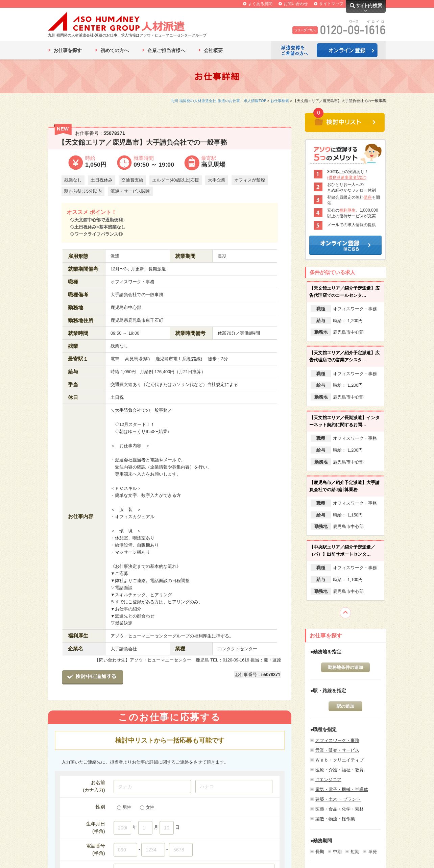
Task: Click the お仕事検索 breadcrumb link
Action: tap(280, 101)
